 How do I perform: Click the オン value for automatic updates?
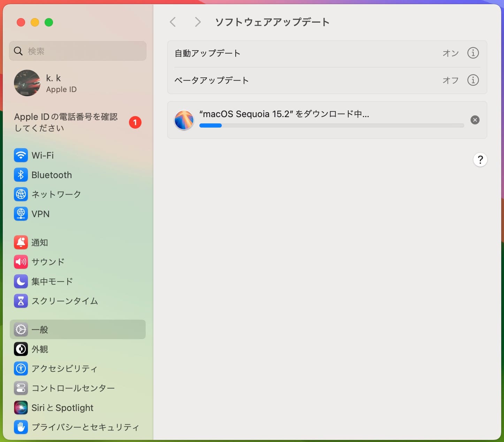point(451,53)
